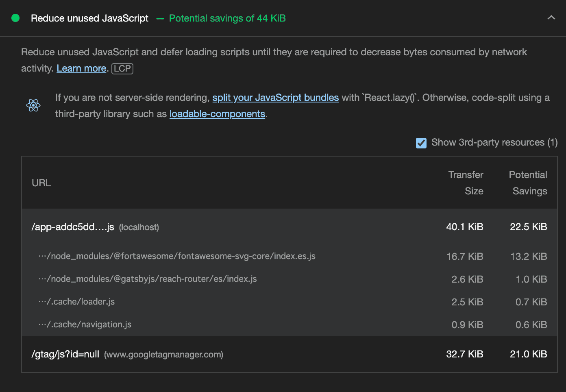Screen dimensions: 566x392
Task: Click the Transfer Size column header
Action: point(466,183)
